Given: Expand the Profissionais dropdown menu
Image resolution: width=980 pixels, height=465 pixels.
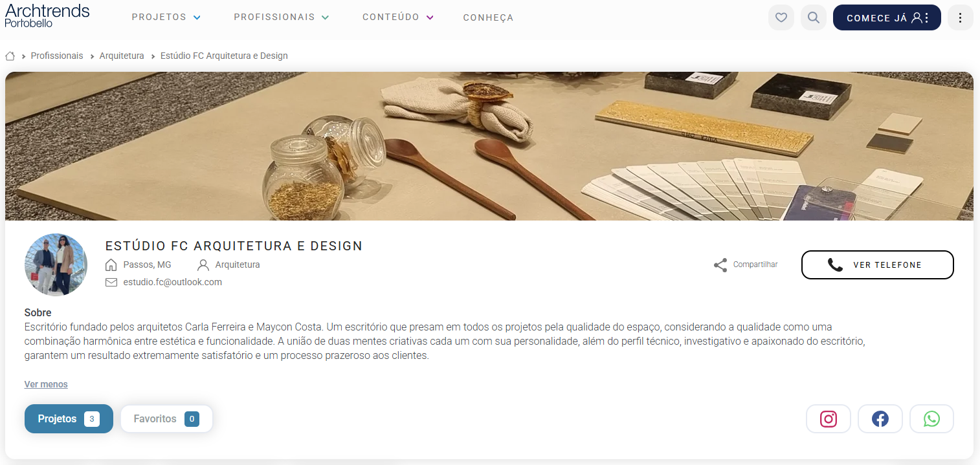Looking at the screenshot, I should 282,17.
